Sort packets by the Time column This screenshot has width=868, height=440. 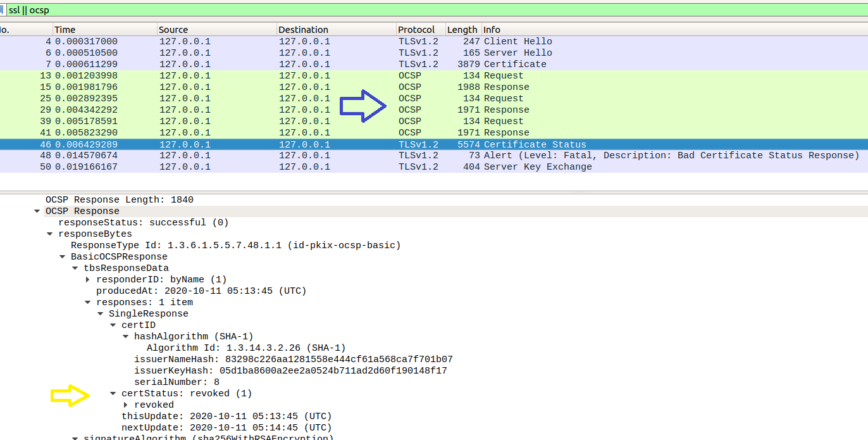point(104,29)
